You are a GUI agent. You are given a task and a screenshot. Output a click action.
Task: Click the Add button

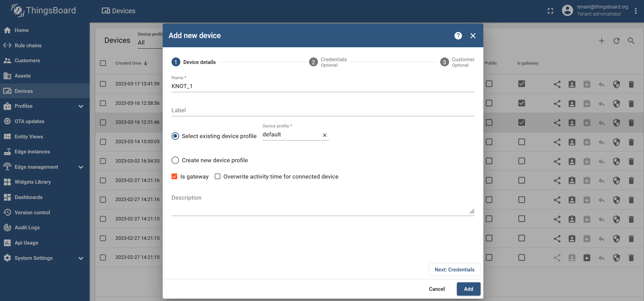[469, 289]
